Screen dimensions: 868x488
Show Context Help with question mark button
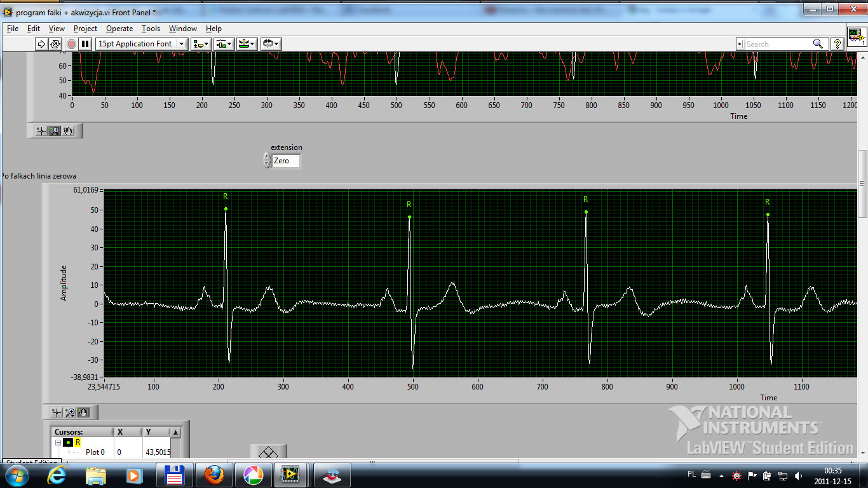point(837,44)
